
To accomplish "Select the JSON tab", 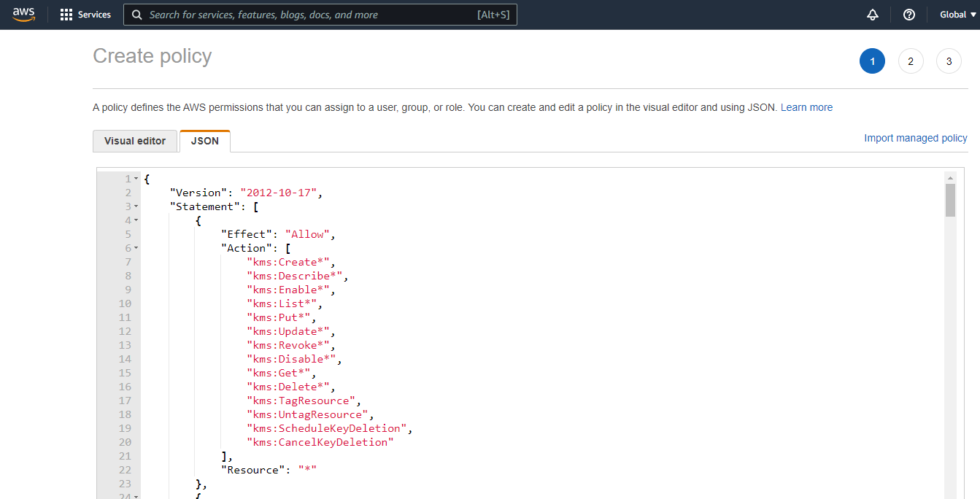I will point(204,141).
